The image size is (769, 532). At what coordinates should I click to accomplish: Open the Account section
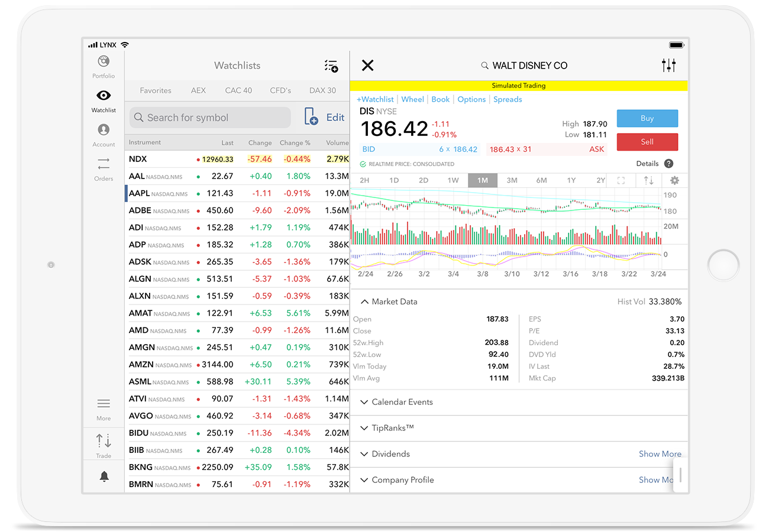[104, 135]
